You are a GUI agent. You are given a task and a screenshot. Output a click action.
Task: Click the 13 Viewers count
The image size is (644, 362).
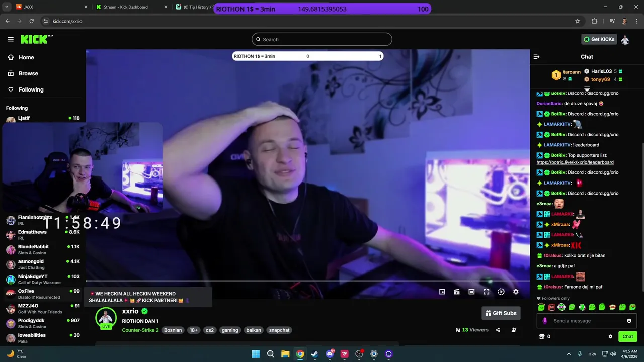coord(472,330)
